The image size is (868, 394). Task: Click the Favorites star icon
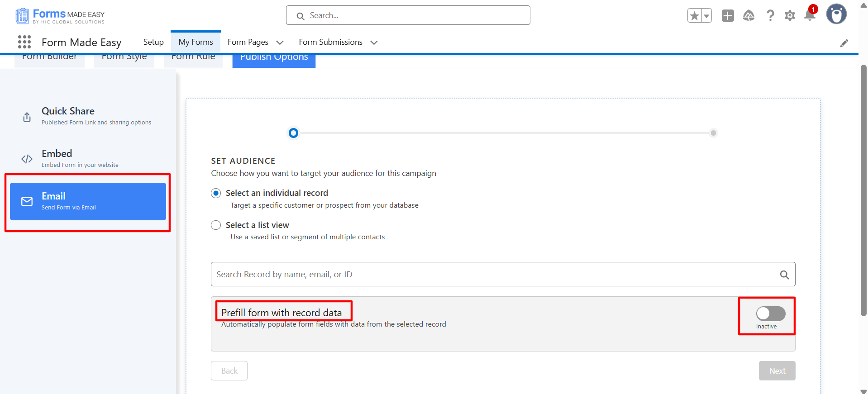coord(694,16)
